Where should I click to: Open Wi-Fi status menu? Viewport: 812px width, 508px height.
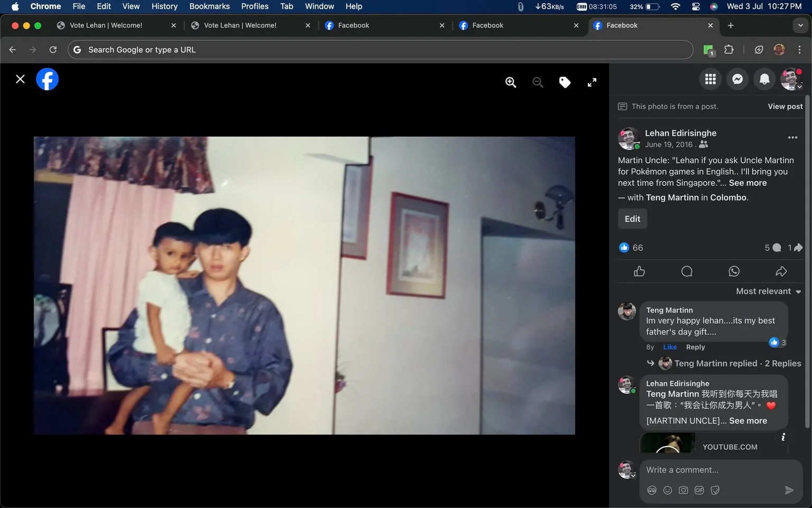tap(675, 6)
